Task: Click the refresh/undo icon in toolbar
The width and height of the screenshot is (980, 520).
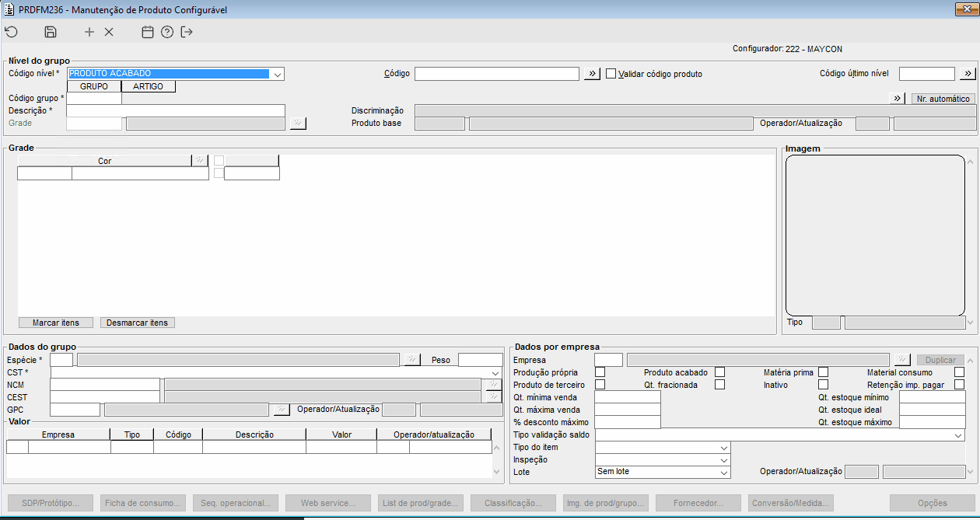Action: [11, 32]
